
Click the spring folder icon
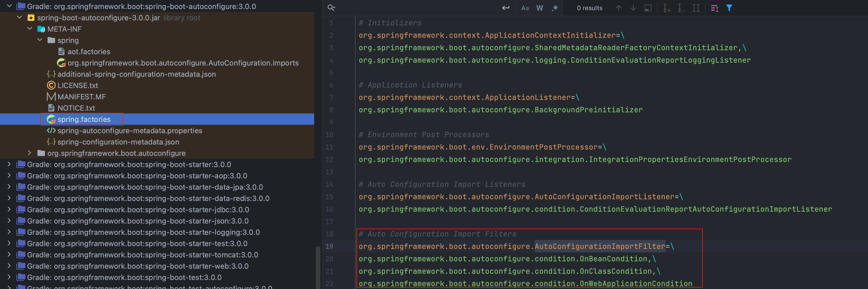pyautogui.click(x=51, y=40)
